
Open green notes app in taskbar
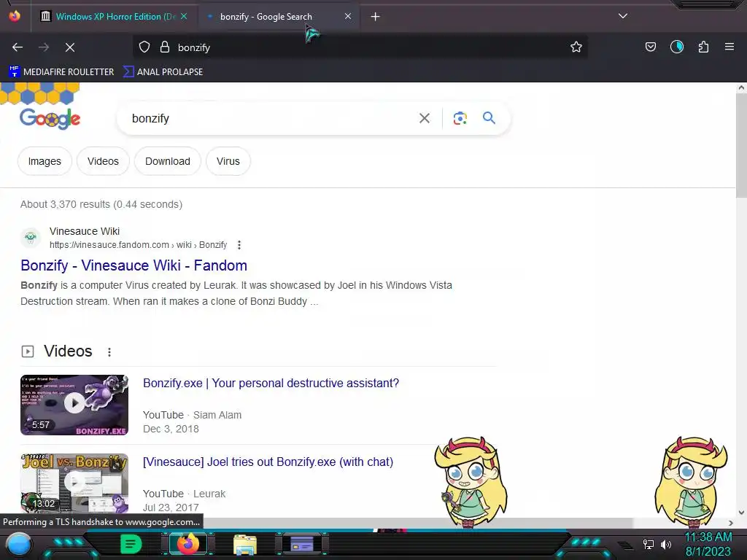pos(131,544)
